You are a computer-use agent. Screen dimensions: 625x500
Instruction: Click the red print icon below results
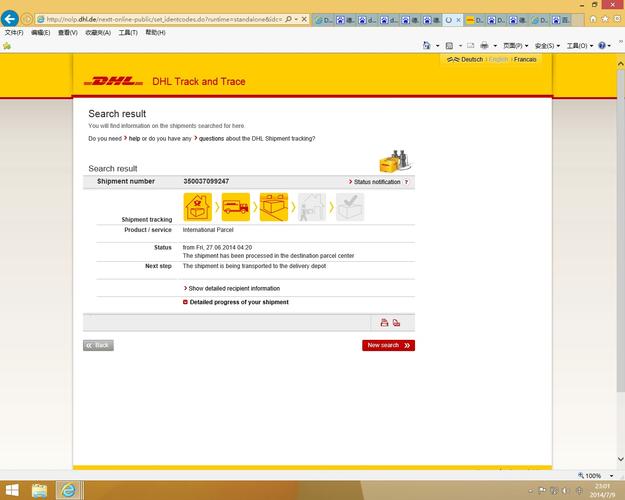tap(384, 323)
